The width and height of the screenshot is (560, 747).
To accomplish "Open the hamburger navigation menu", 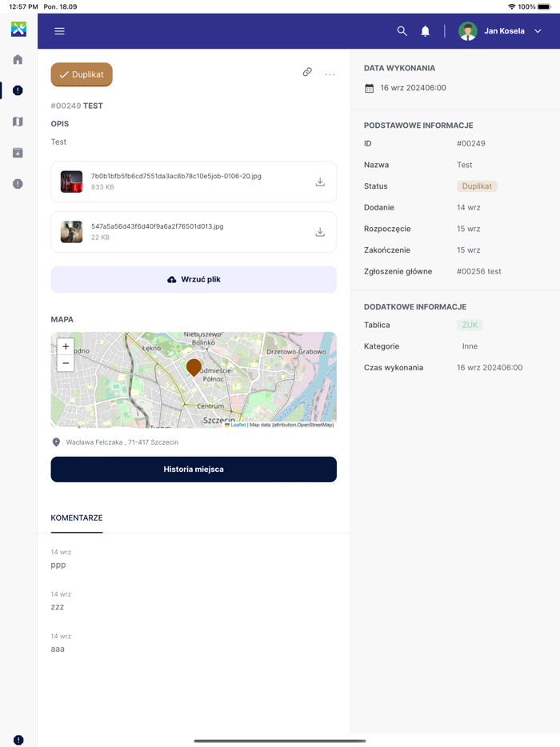I will tap(59, 31).
